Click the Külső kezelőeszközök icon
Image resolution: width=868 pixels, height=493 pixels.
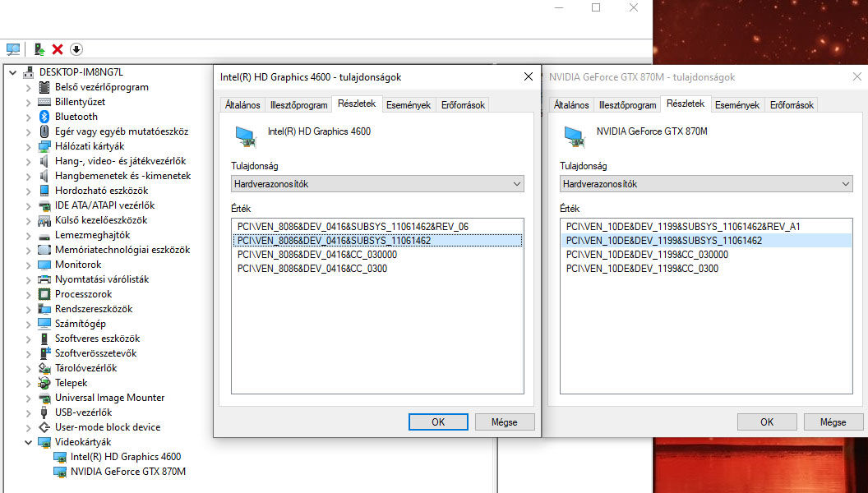click(44, 220)
